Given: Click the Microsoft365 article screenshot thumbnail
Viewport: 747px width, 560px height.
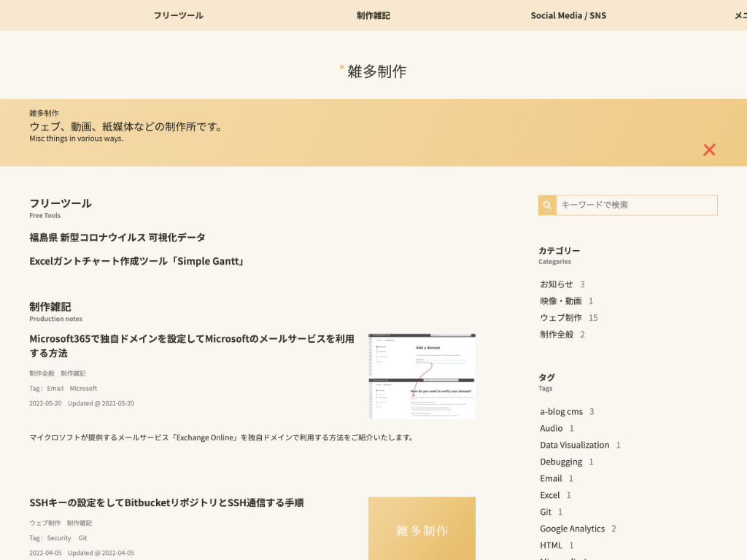Looking at the screenshot, I should pos(422,376).
